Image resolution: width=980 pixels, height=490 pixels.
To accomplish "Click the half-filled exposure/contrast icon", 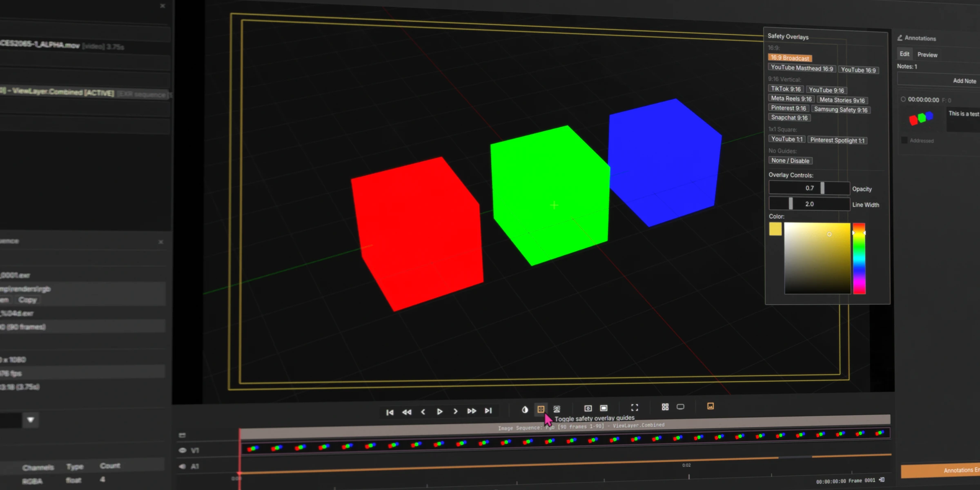I will 525,410.
